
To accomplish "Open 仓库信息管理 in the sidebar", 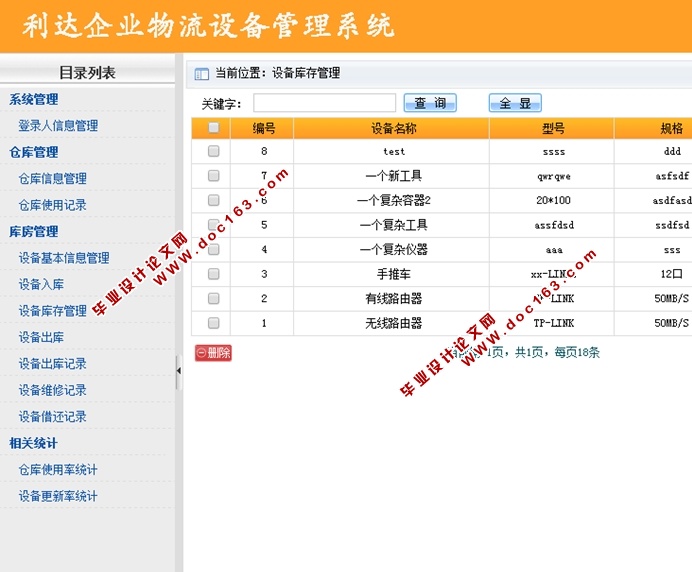I will tap(53, 179).
